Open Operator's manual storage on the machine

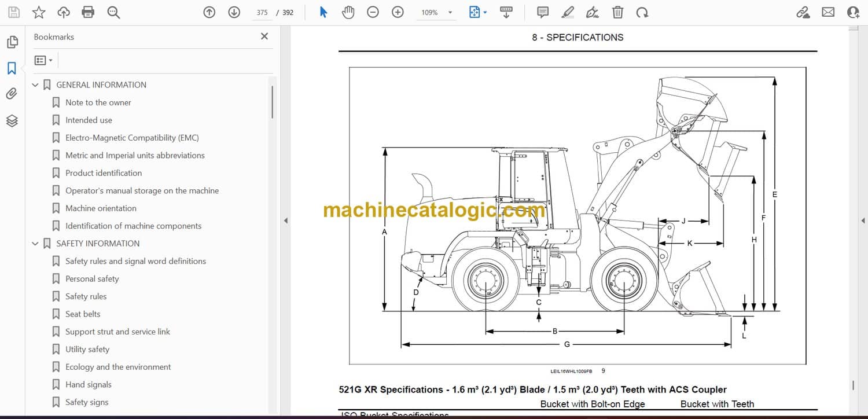(142, 191)
